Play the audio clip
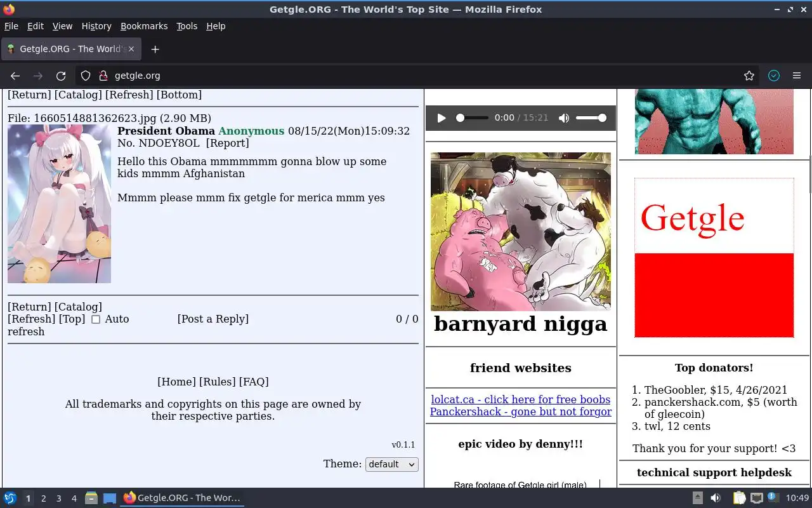The height and width of the screenshot is (508, 812). coord(442,117)
